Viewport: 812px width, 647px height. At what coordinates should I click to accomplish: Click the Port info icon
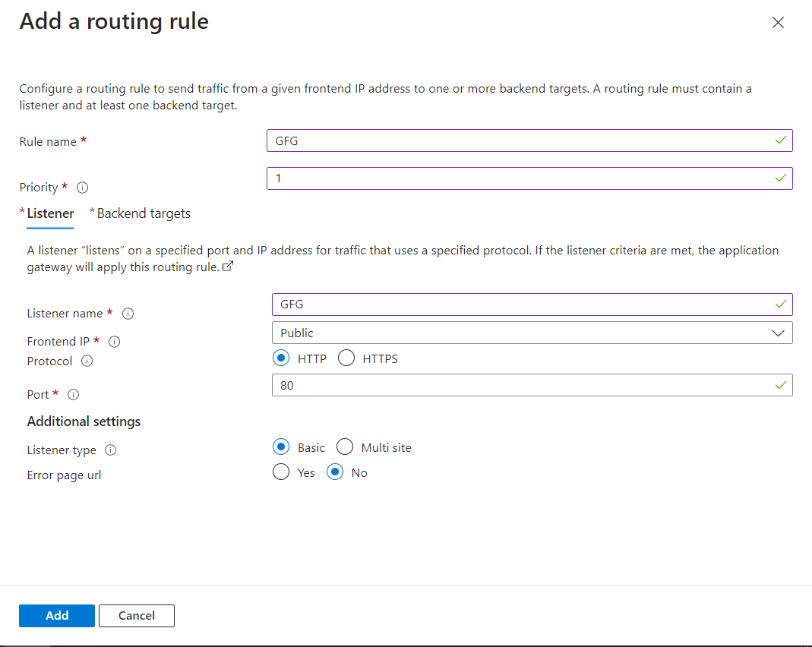click(74, 395)
